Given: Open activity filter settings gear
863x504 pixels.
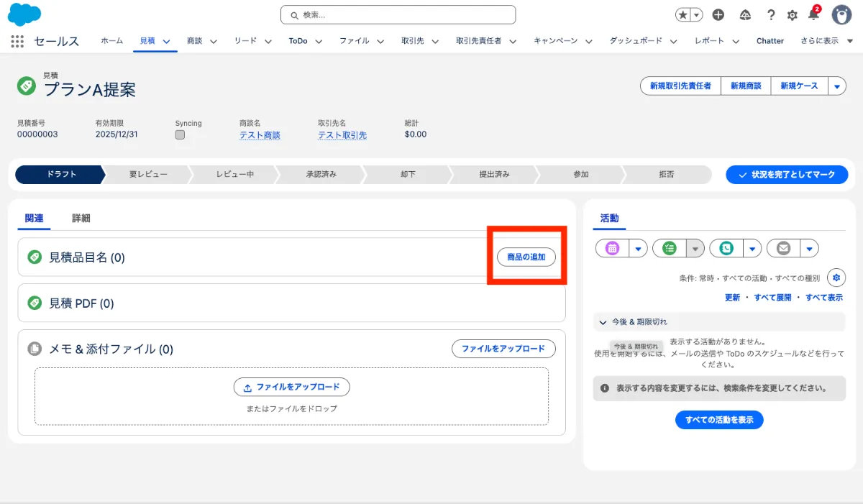Looking at the screenshot, I should pos(836,278).
